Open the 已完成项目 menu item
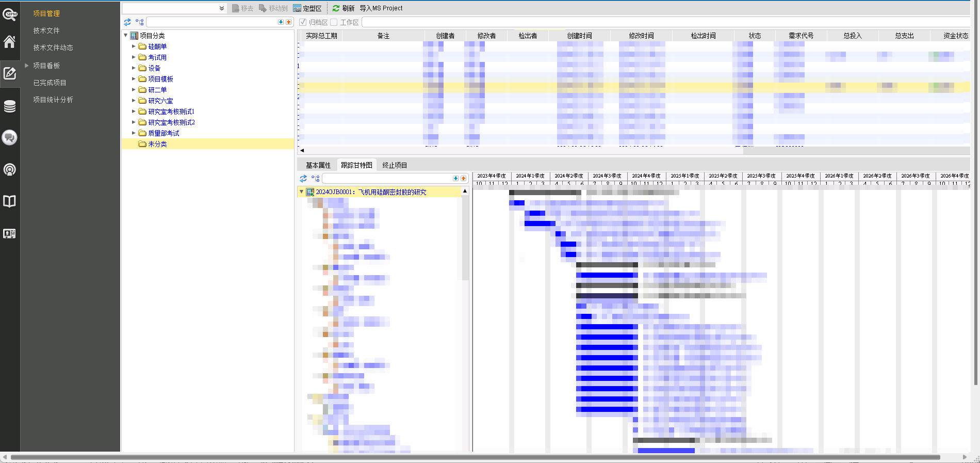 pos(50,83)
